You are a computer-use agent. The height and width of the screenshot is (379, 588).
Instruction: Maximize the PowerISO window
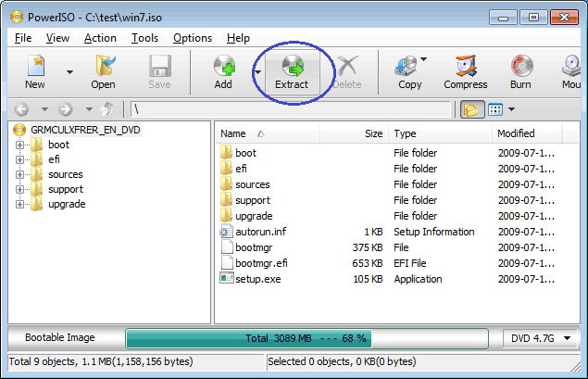coord(533,18)
